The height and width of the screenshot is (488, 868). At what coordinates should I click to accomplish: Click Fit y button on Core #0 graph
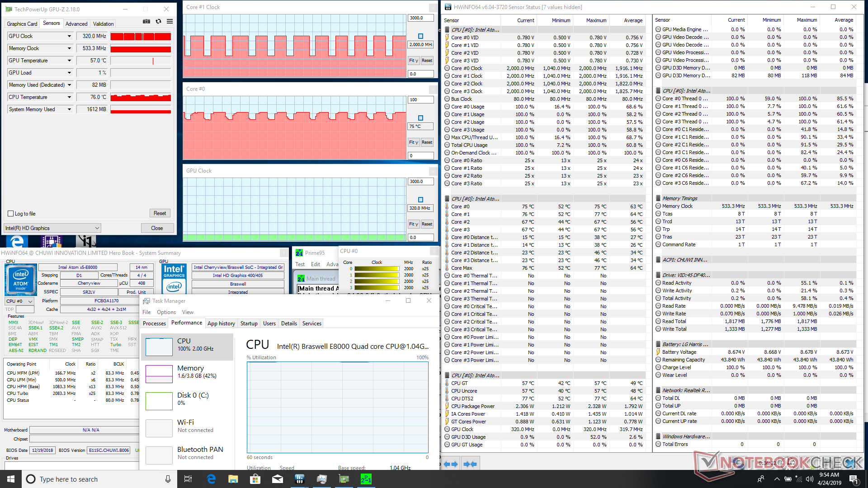tap(413, 142)
